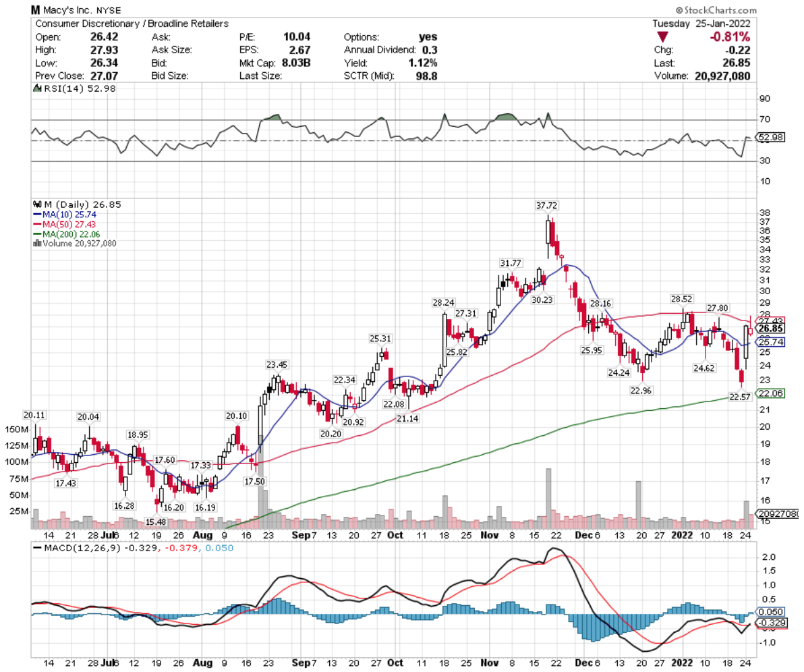Click the 0.050 MACD histogram axis tag
The image size is (804, 672).
pos(771,612)
